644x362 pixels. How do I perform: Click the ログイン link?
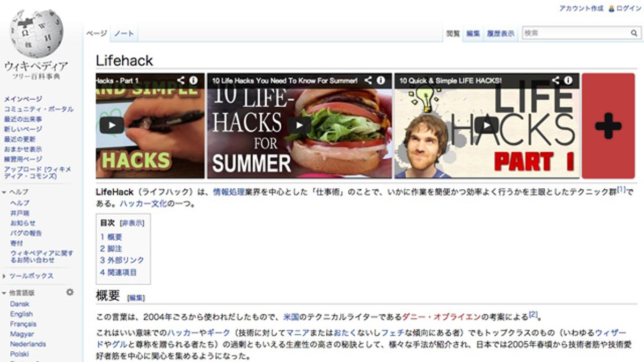coord(628,9)
